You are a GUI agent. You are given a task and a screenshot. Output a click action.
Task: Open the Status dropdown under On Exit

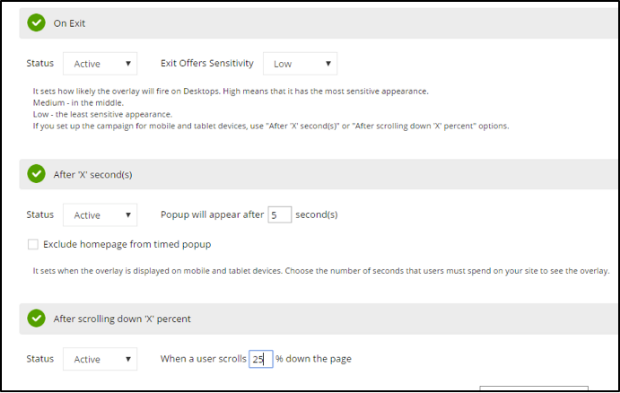(100, 64)
